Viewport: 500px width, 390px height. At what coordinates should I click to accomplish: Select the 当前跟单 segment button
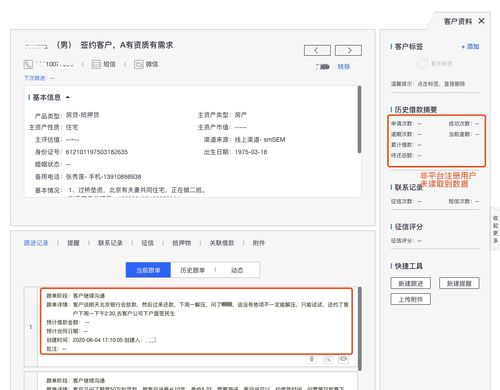tap(148, 270)
